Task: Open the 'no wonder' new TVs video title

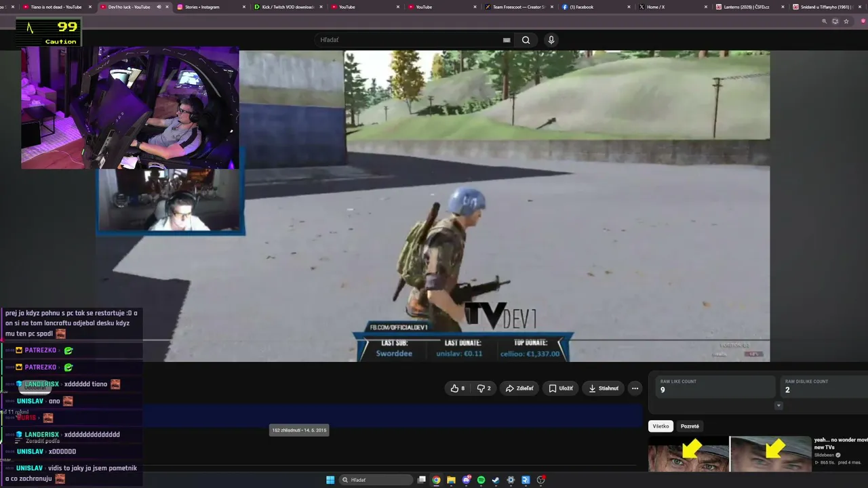Action: coord(841,444)
